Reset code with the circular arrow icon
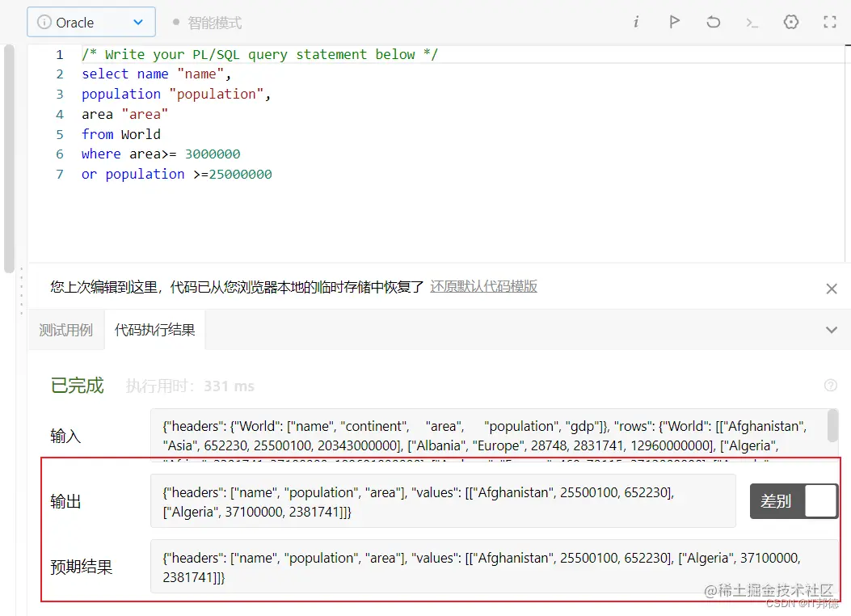Screen dimensions: 851x616 coord(713,23)
